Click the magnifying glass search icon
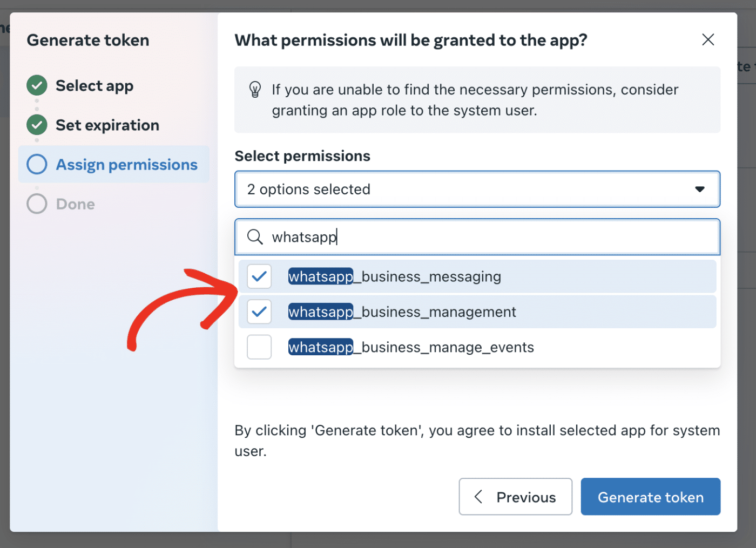756x548 pixels. tap(255, 236)
